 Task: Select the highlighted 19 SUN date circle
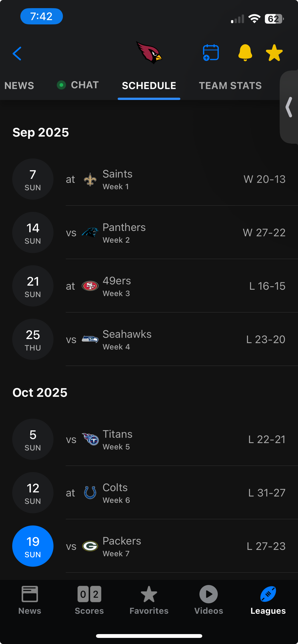(x=33, y=546)
